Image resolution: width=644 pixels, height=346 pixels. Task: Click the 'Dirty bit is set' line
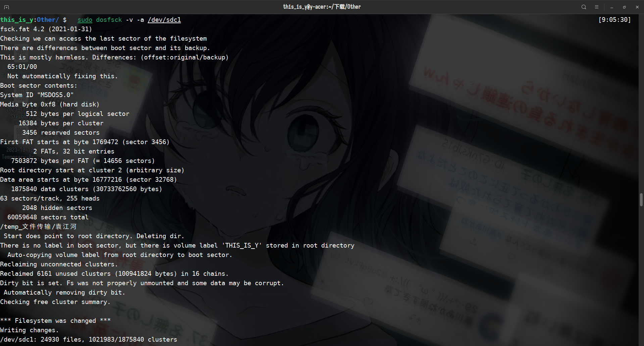click(x=142, y=283)
